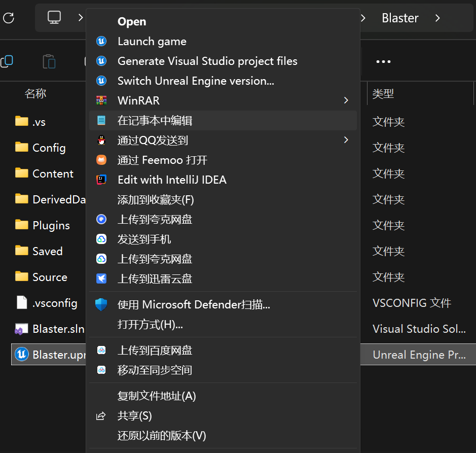Image resolution: width=476 pixels, height=453 pixels.
Task: Click the Microsoft Defender shield icon
Action: tap(101, 304)
